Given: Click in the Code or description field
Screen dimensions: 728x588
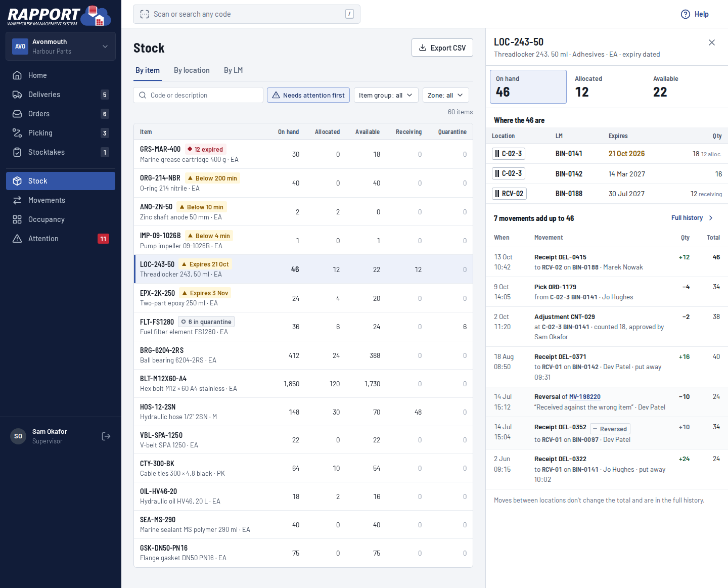Looking at the screenshot, I should pyautogui.click(x=198, y=95).
